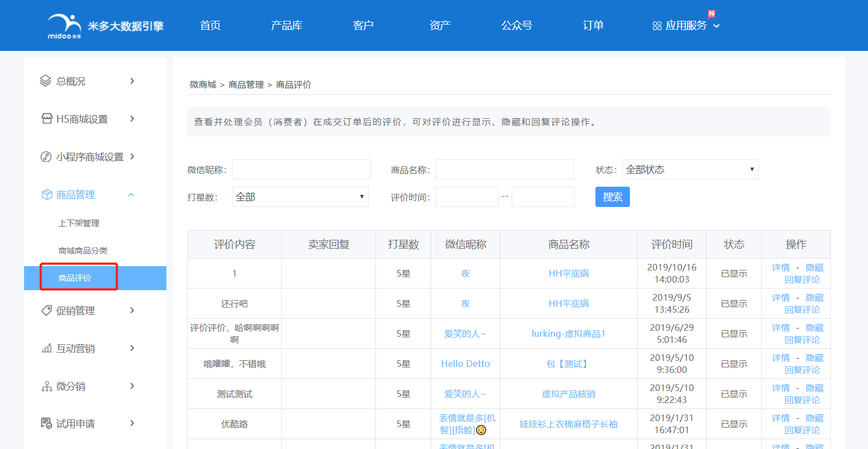Expand the H5商城设置 chevron

[x=132, y=119]
